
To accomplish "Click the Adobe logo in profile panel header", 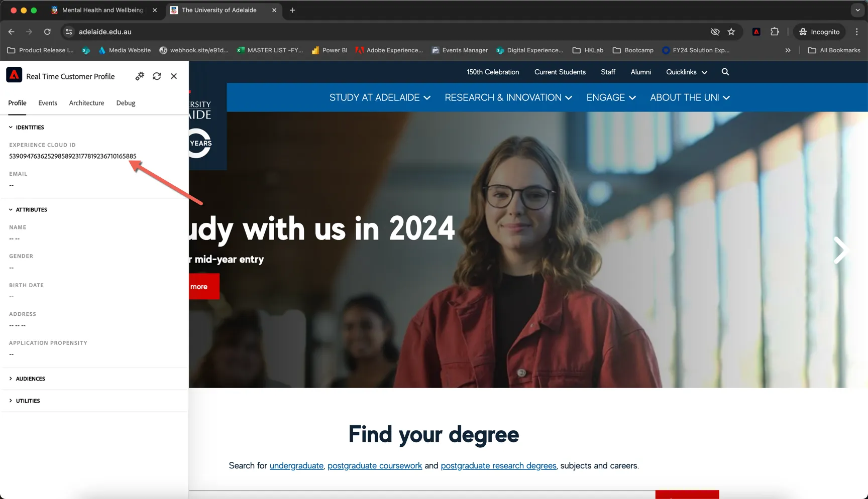I will click(14, 75).
